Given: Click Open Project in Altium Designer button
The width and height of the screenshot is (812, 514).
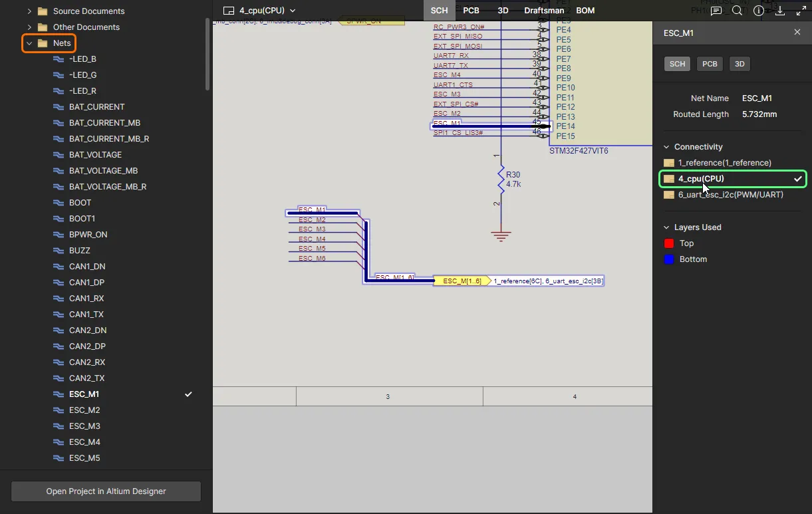Looking at the screenshot, I should pyautogui.click(x=106, y=491).
